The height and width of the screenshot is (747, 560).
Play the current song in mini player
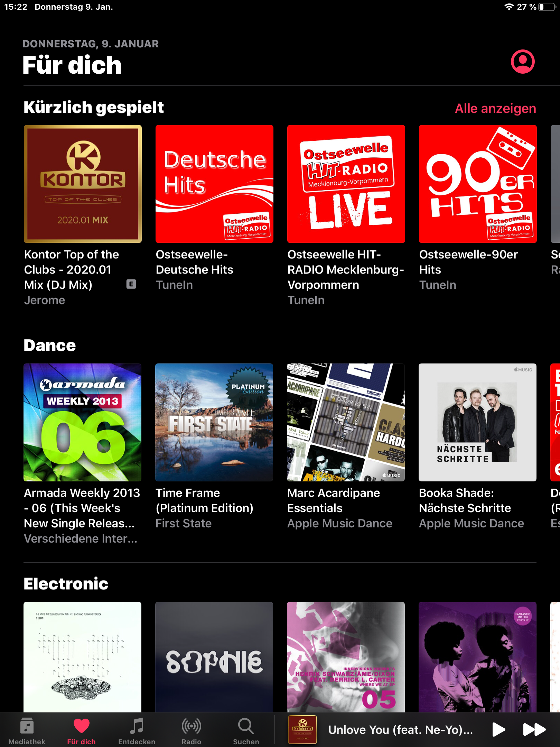[x=498, y=729]
